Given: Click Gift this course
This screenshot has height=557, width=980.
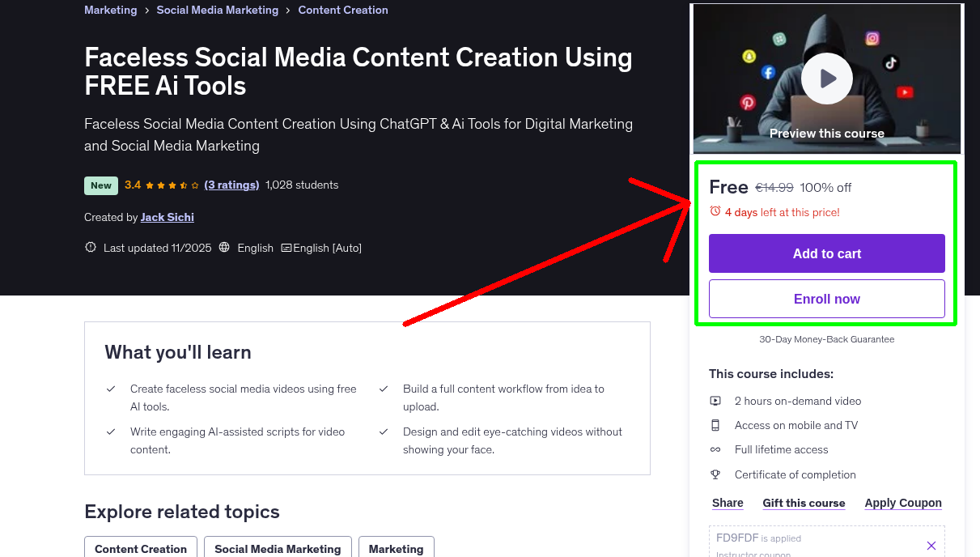Looking at the screenshot, I should [804, 503].
